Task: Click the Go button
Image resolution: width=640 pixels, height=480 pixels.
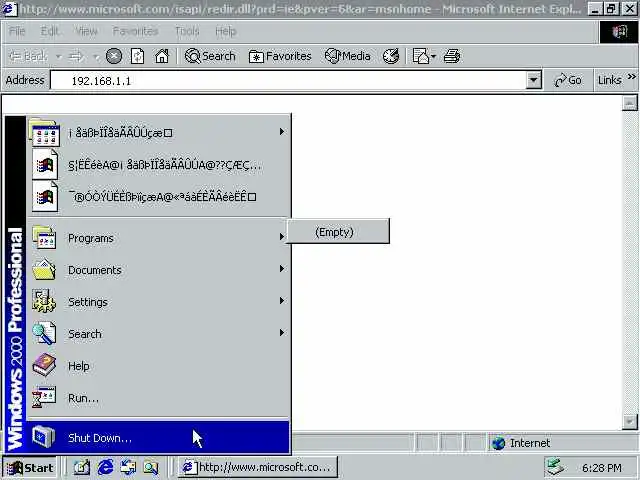Action: [x=568, y=80]
